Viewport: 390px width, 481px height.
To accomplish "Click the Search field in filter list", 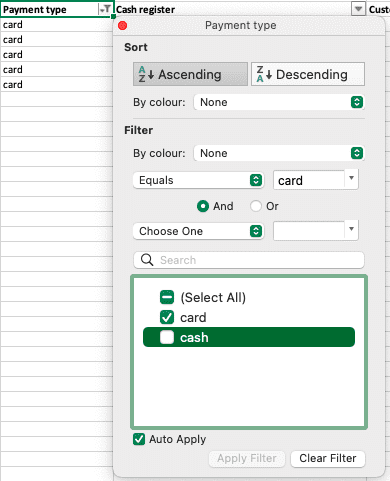I will 249,260.
